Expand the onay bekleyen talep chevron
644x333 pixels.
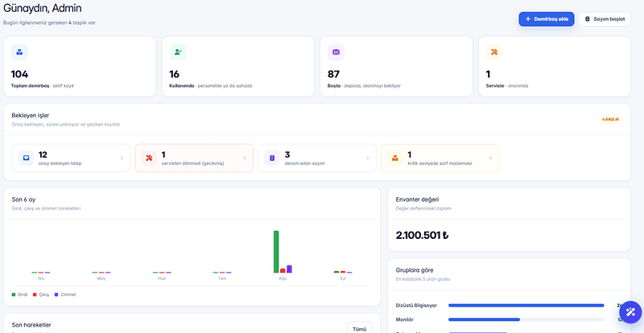tap(122, 158)
